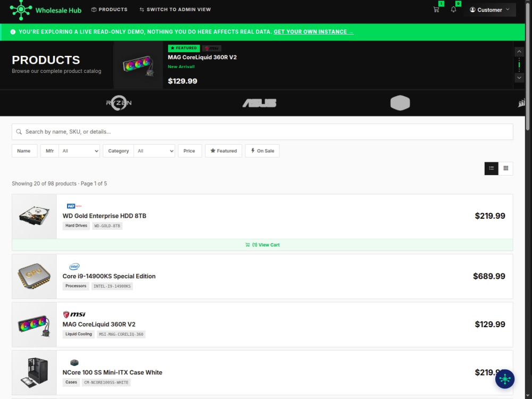Screen dimensions: 532x399
Task: Click the info icon in the demo banner
Action: [13, 32]
